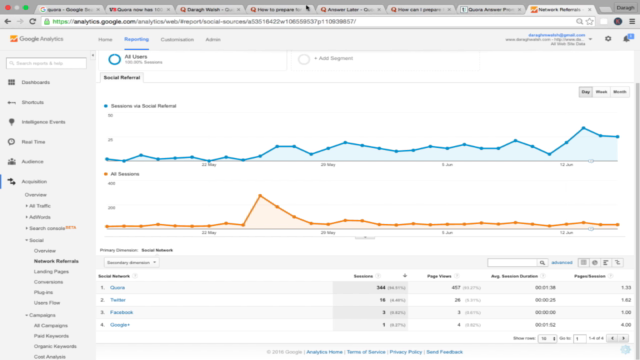Open the Home tab

[105, 40]
